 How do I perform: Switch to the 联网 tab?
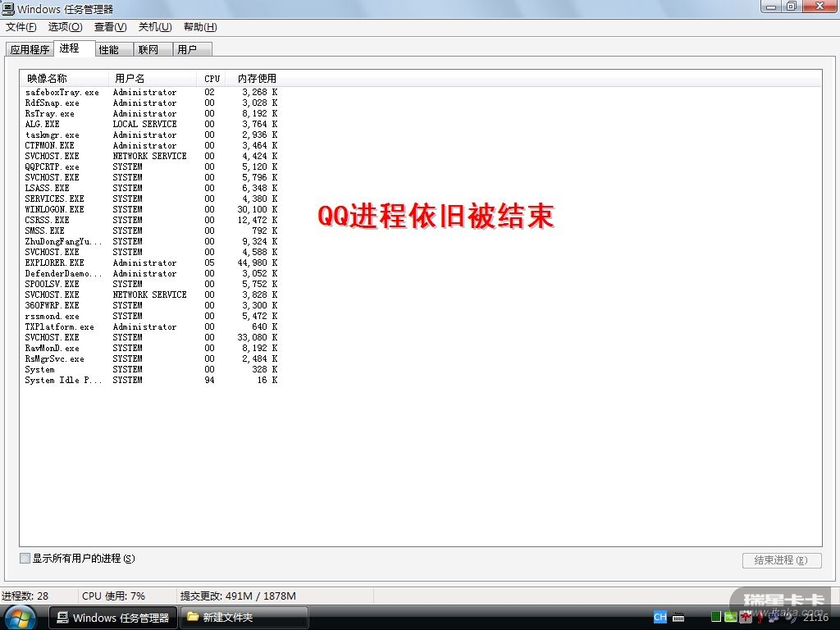point(153,49)
